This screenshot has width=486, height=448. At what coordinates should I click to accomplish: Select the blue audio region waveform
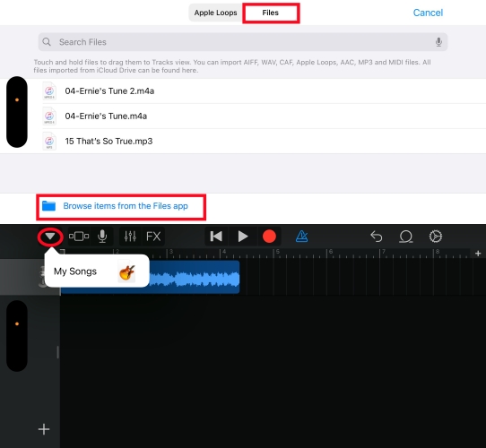[x=195, y=277]
